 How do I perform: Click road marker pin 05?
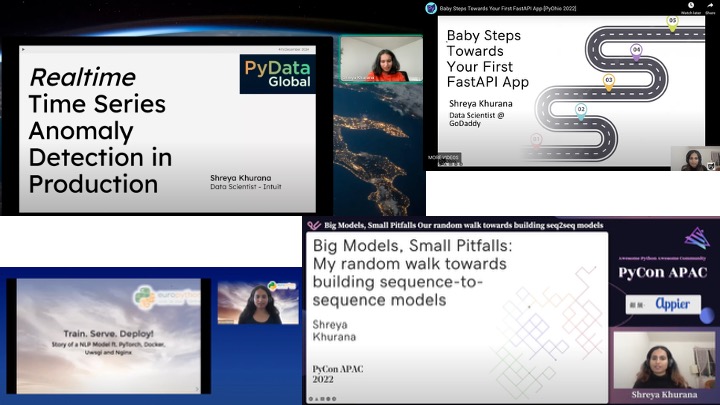pos(673,22)
